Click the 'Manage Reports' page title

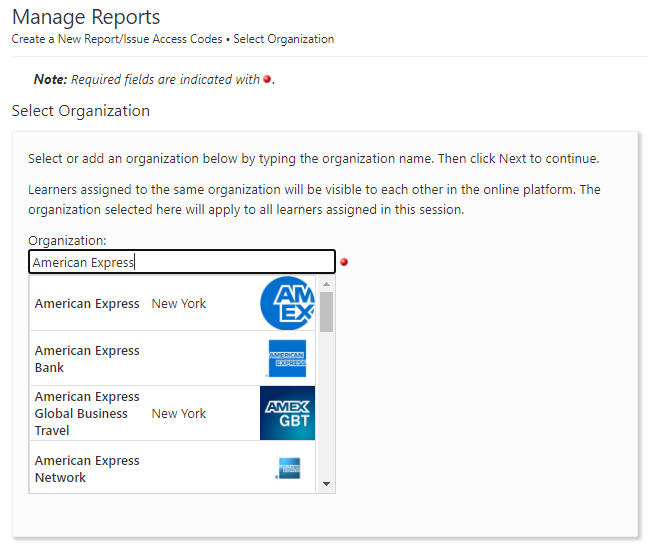coord(86,17)
